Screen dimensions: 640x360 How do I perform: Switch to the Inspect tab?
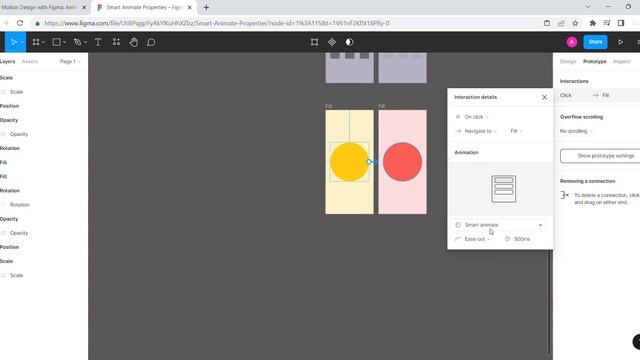tap(622, 62)
